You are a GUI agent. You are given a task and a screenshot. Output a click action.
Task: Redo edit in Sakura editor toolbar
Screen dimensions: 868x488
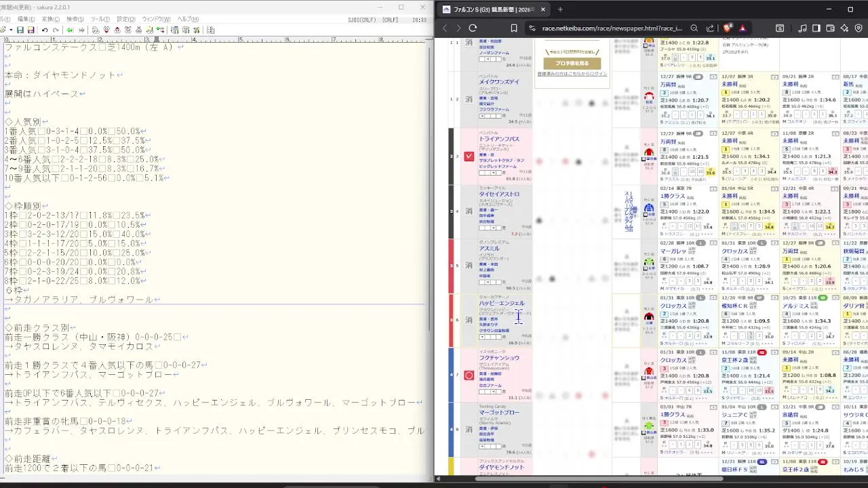click(56, 30)
